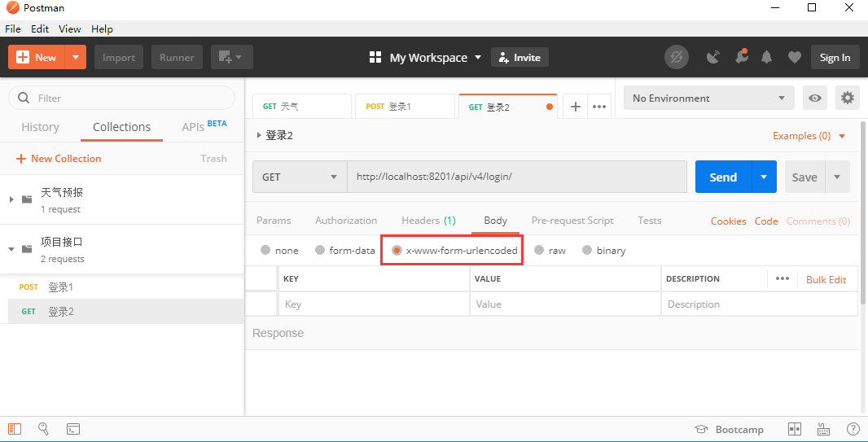
Task: Open column options three-dot icon beside Bulk Edit
Action: (x=783, y=279)
